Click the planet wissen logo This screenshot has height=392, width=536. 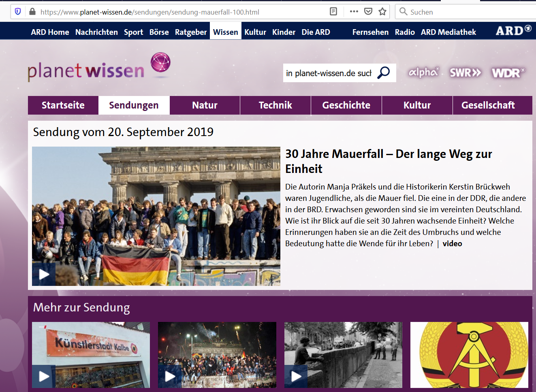(99, 67)
